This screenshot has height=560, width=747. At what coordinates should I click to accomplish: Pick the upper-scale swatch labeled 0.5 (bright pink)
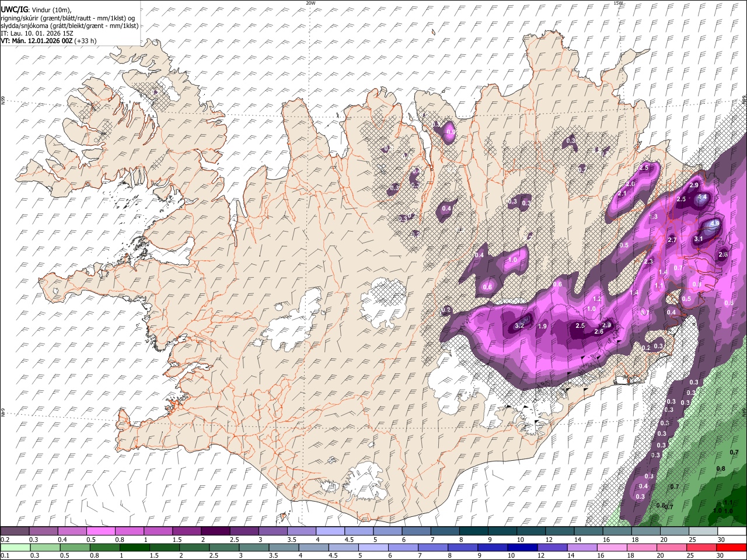click(x=100, y=531)
